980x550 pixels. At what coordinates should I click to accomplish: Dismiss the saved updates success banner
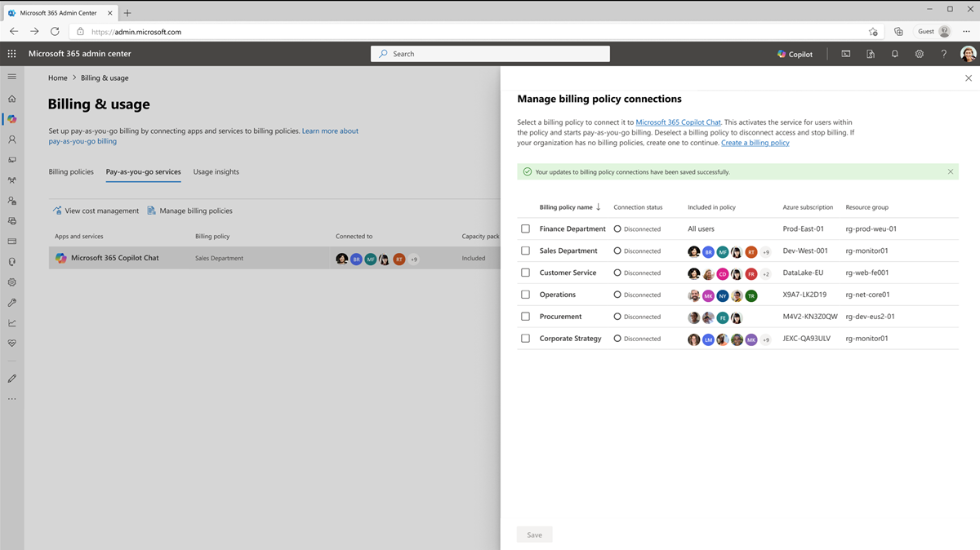tap(950, 171)
